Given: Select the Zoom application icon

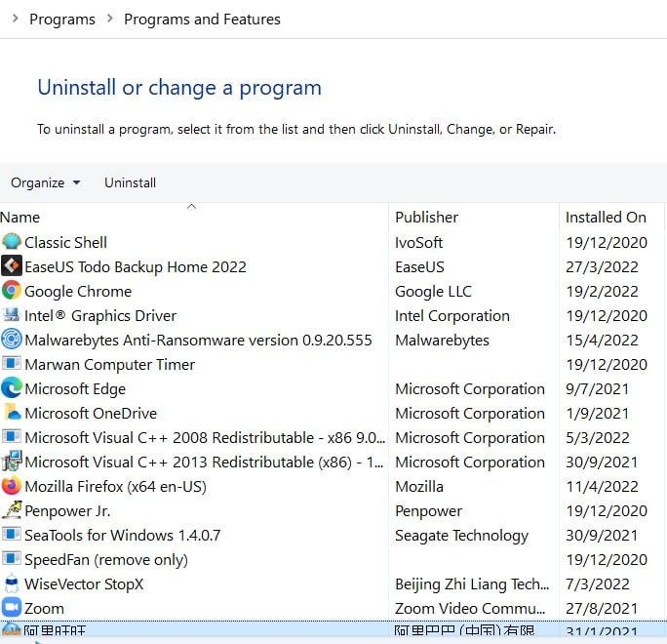Looking at the screenshot, I should 12,608.
